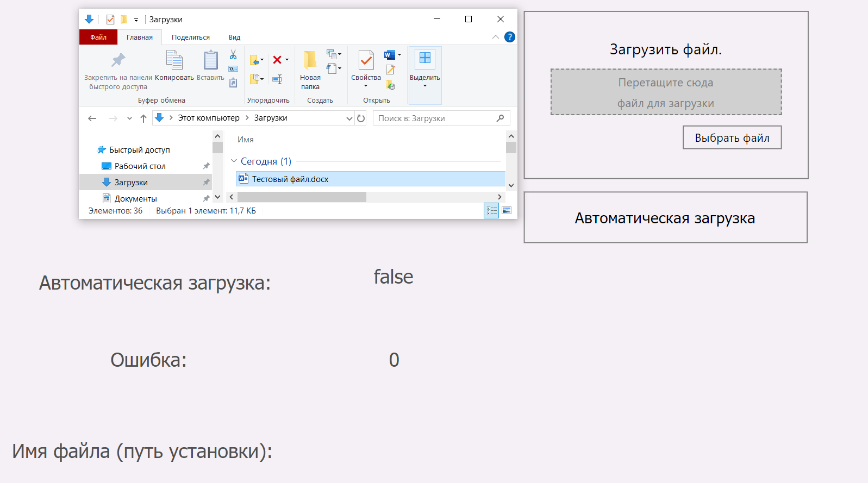
Task: Copy path icon in Буфер обмена group
Action: (x=233, y=69)
